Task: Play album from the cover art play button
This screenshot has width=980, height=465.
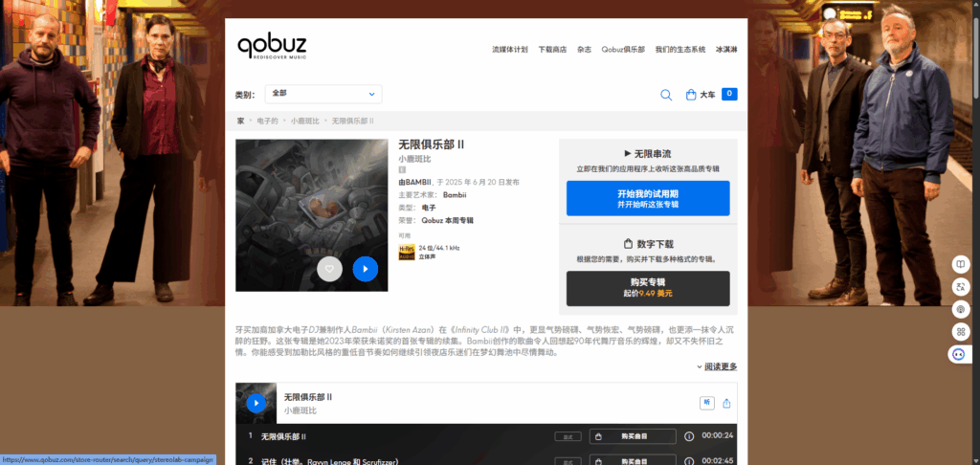Action: point(365,269)
